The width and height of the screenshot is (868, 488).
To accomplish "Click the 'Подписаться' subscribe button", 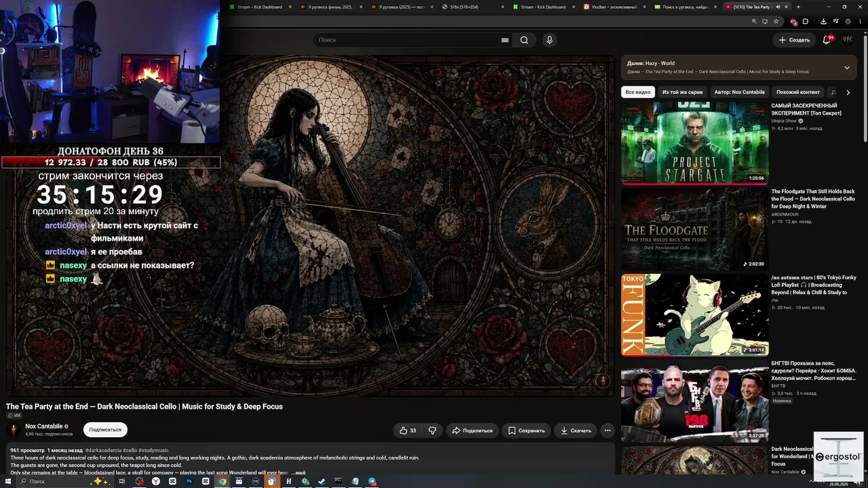I will pos(105,430).
